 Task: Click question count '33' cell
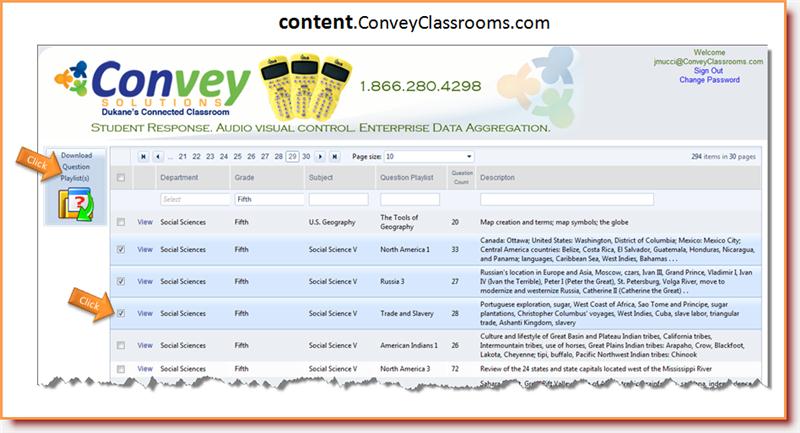click(455, 249)
